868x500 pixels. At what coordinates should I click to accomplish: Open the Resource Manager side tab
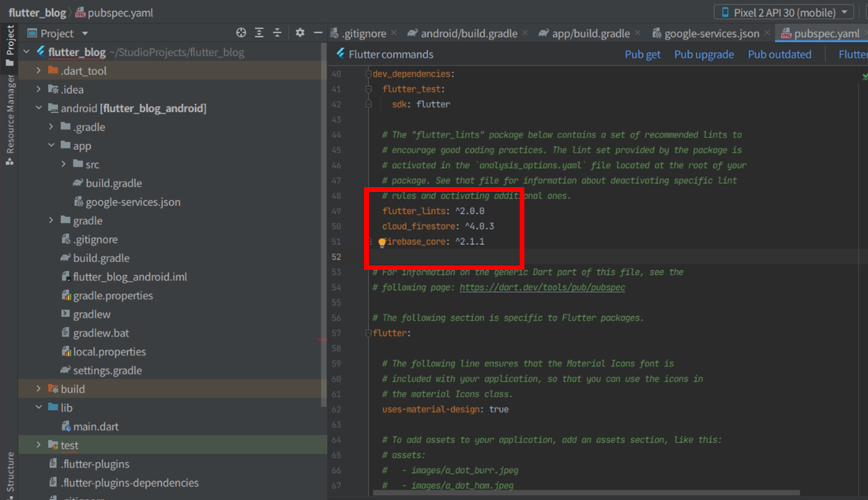(9, 120)
